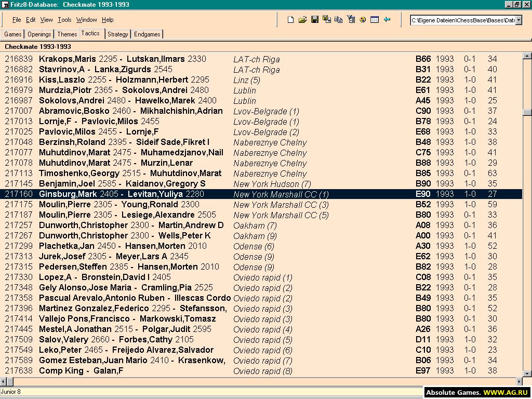Select game 216916 Kiss,Laszlo vs Holzmann,Herbert
This screenshot has height=399, width=532.
click(261, 79)
